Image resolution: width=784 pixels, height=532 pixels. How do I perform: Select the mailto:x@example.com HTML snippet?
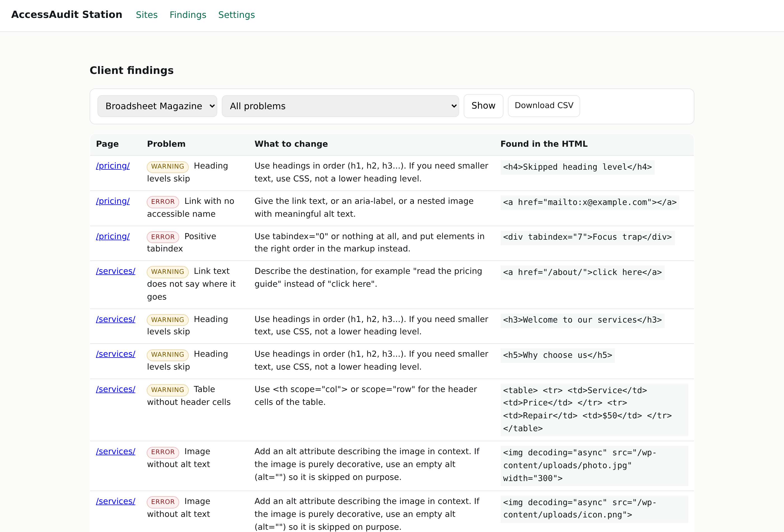click(589, 202)
